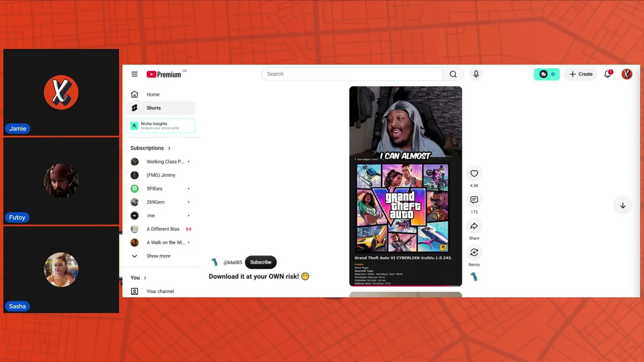Expand the Subscriptions section header
The height and width of the screenshot is (362, 644).
click(150, 148)
